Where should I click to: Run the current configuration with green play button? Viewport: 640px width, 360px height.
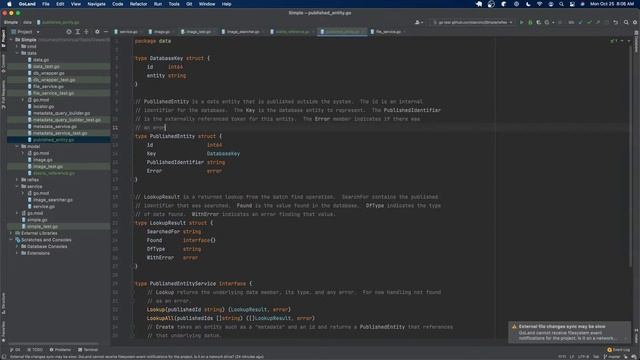(521, 22)
